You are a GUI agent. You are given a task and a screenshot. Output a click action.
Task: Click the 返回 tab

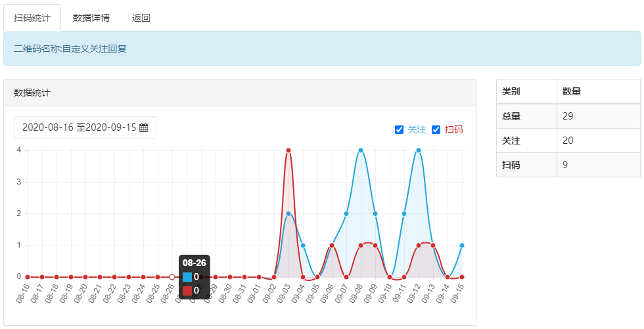141,18
